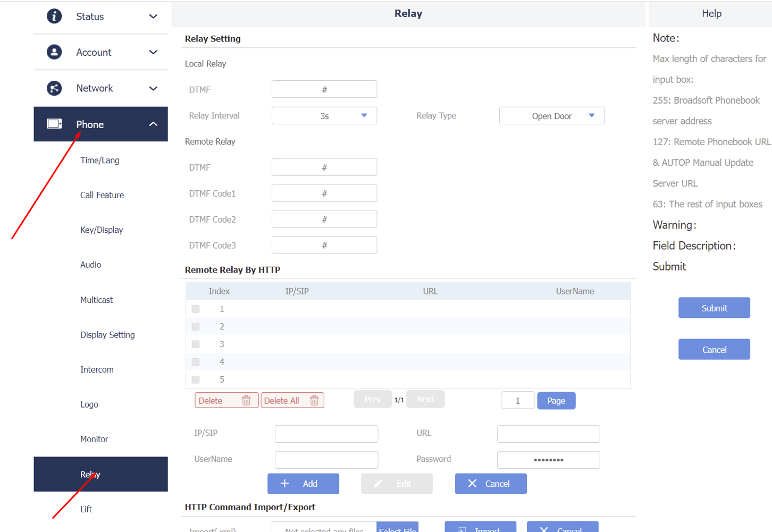Focus the URL input field
Screen dimensions: 772x532
(548, 434)
